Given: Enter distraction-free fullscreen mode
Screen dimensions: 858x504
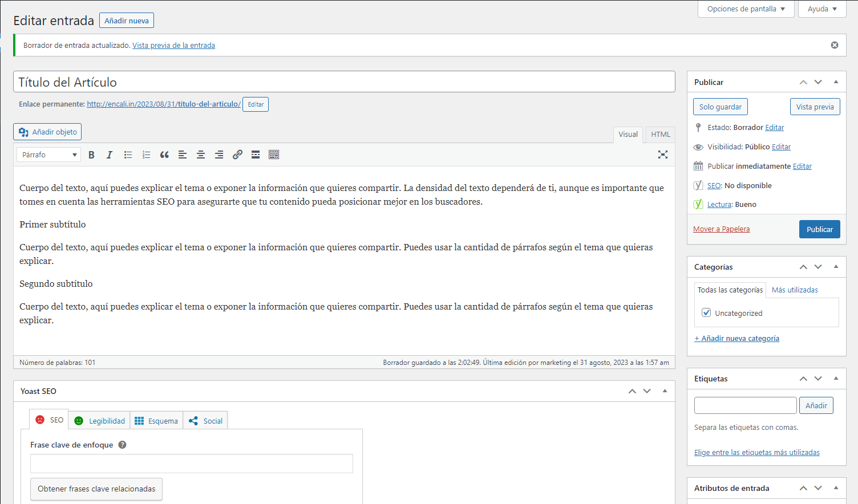Looking at the screenshot, I should point(663,155).
